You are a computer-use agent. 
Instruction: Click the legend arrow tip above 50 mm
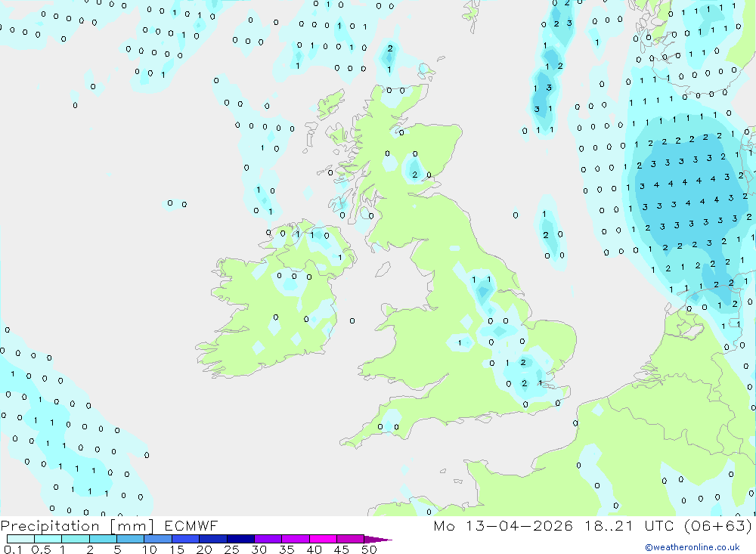pyautogui.click(x=378, y=540)
